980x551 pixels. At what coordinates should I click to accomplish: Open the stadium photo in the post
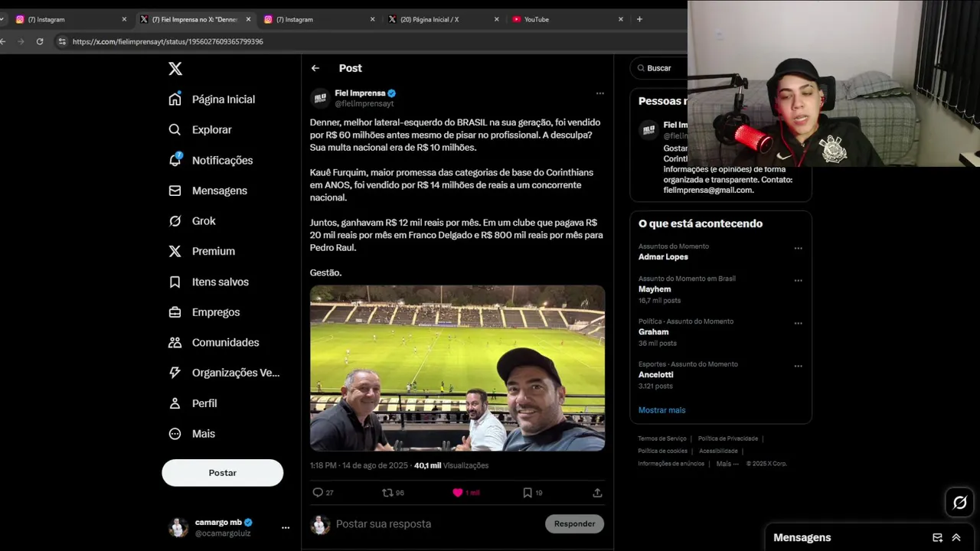pos(457,368)
